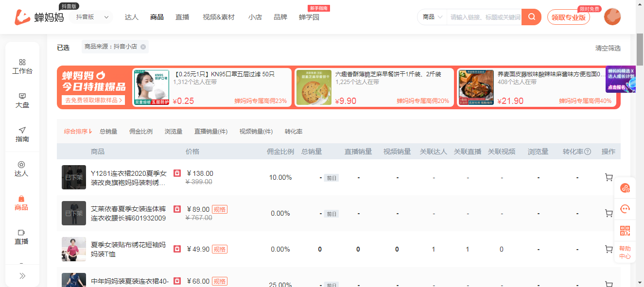Click the ¥49.90 price
Viewport: 644px width, 287px height.
(198, 249)
